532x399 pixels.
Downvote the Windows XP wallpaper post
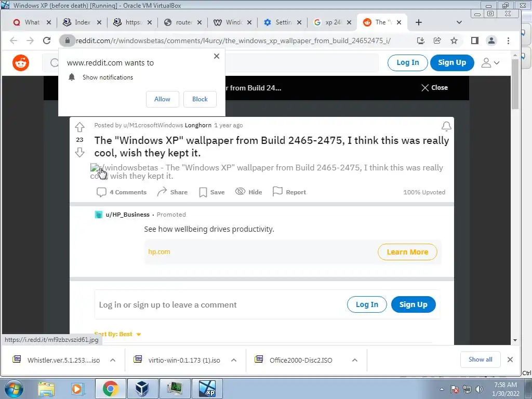[79, 152]
